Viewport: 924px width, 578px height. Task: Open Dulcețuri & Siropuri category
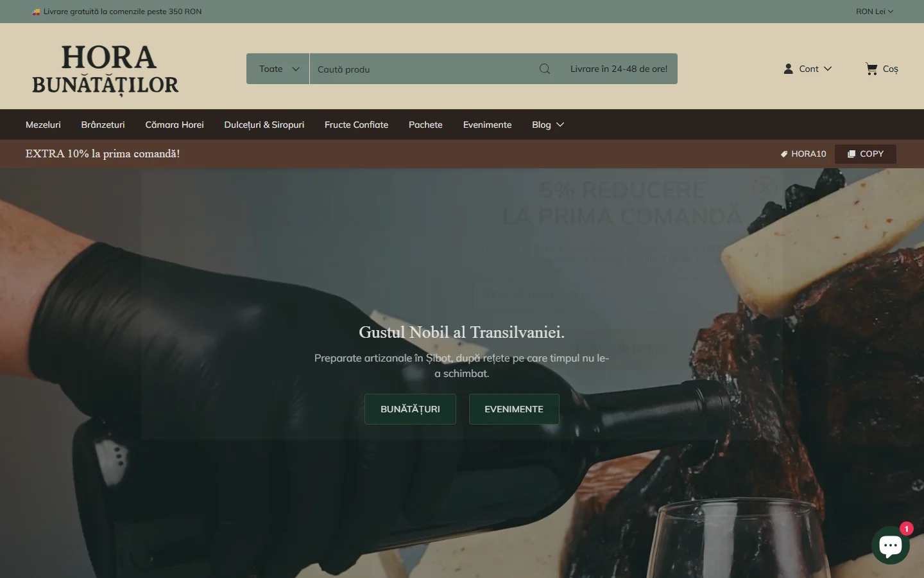(264, 125)
